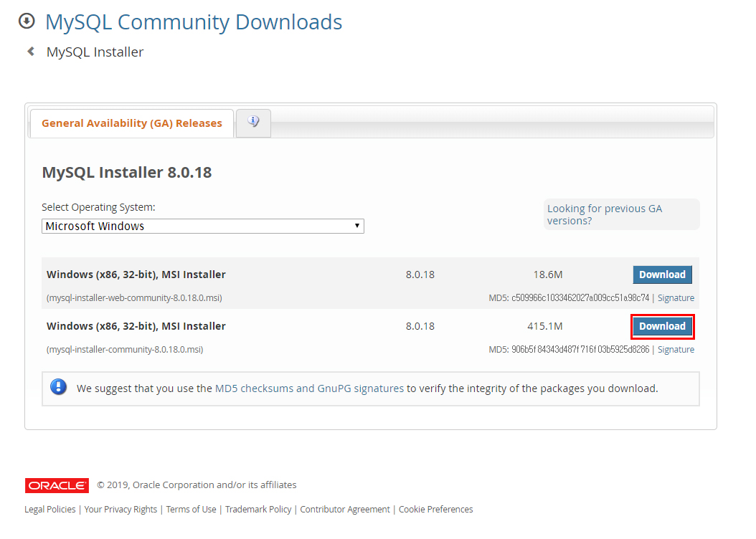Select the General Availability (GA) Releases tab
The height and width of the screenshot is (539, 756).
click(x=132, y=123)
